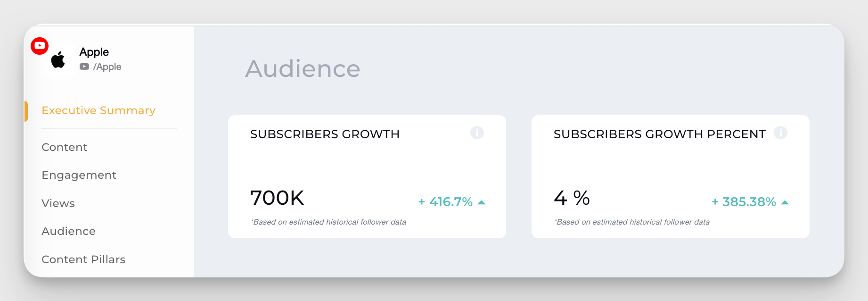The height and width of the screenshot is (301, 868).
Task: Switch to the Content section
Action: [x=64, y=147]
